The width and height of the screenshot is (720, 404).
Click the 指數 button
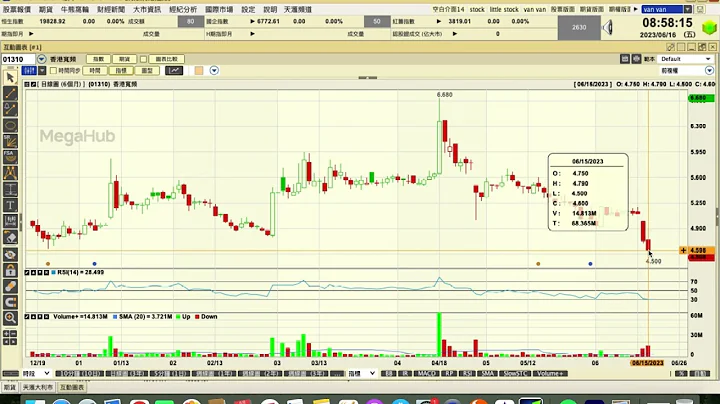click(98, 59)
